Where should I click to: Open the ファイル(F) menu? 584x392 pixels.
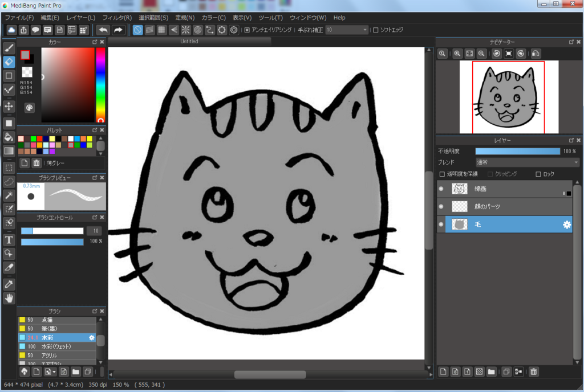(19, 18)
